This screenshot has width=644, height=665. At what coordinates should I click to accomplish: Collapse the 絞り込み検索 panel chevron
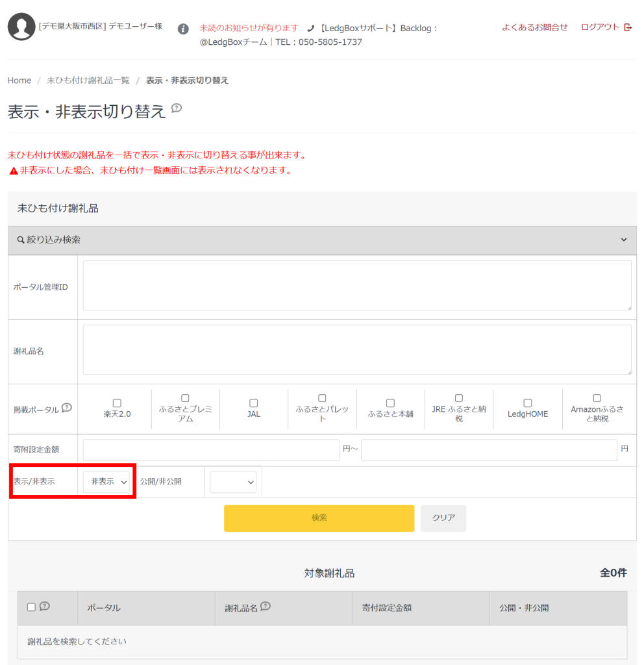pos(623,240)
